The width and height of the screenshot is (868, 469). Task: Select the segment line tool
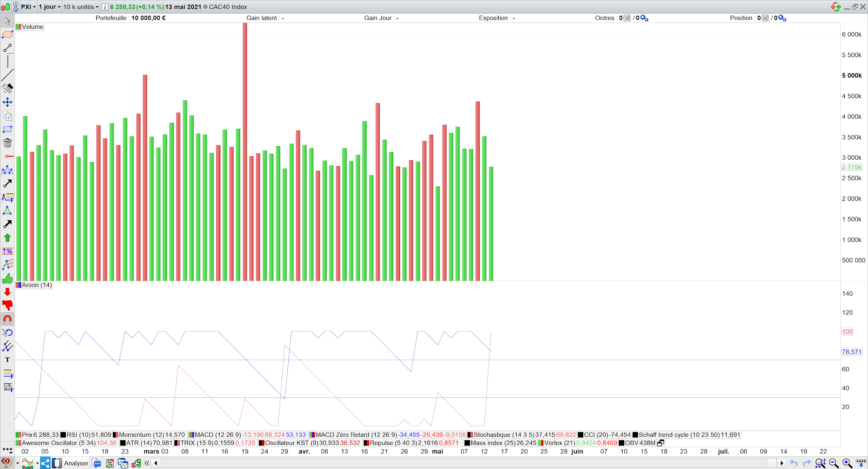7,48
